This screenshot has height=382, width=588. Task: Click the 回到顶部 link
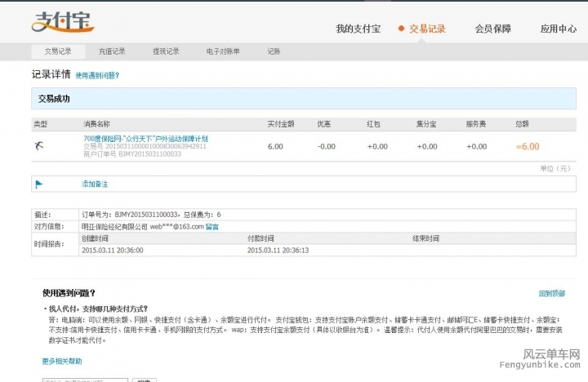click(x=551, y=293)
